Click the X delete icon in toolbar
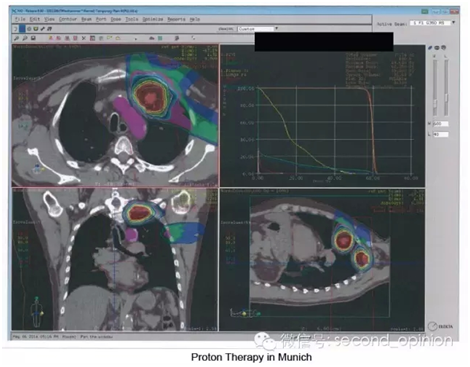470x367 pixels. [x=84, y=38]
